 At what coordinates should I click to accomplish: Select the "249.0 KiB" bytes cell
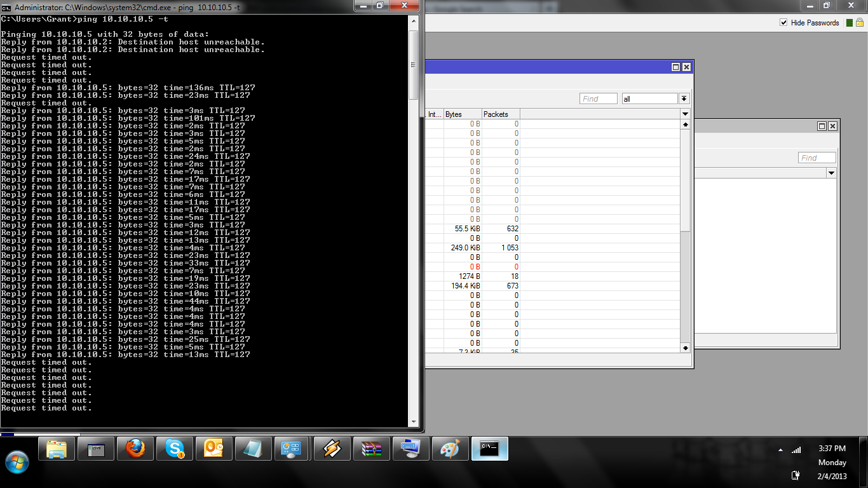coord(463,248)
